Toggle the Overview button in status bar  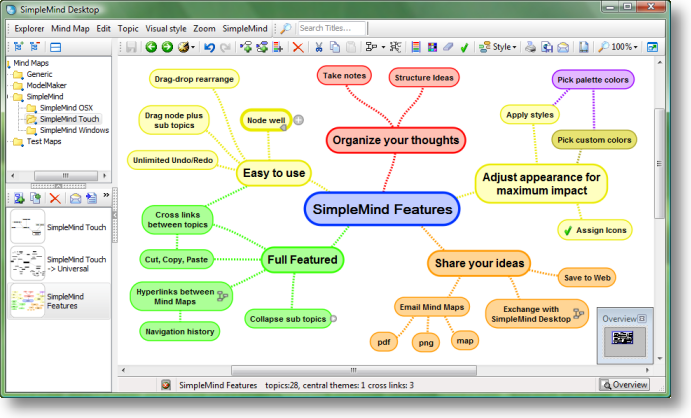(624, 385)
